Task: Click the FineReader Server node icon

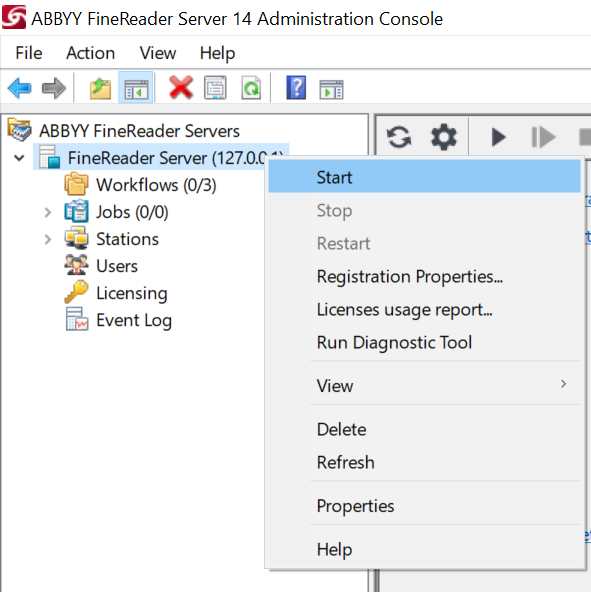Action: (50, 157)
